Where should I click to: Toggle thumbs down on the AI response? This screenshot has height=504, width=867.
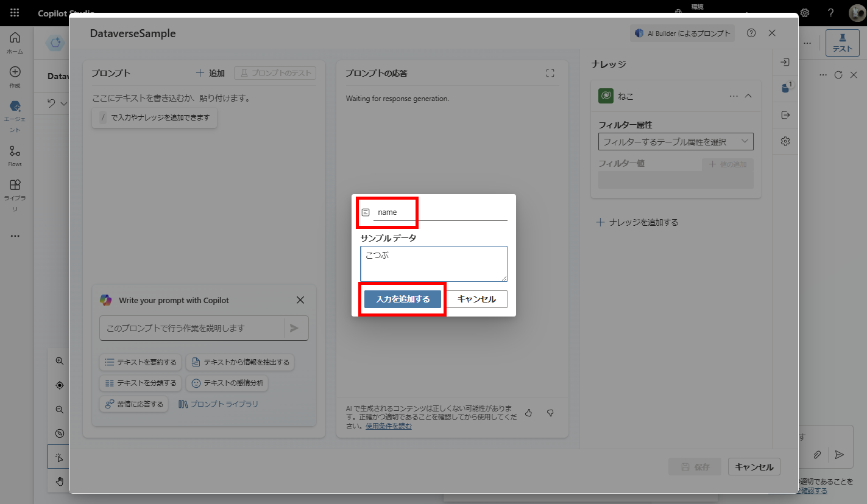(550, 413)
